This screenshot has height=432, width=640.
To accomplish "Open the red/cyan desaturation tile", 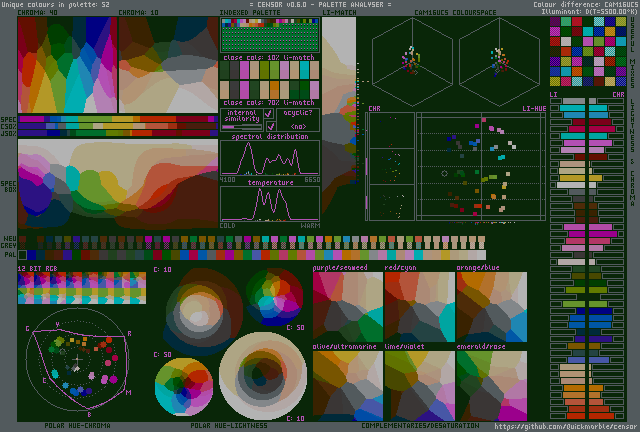I will click(419, 306).
